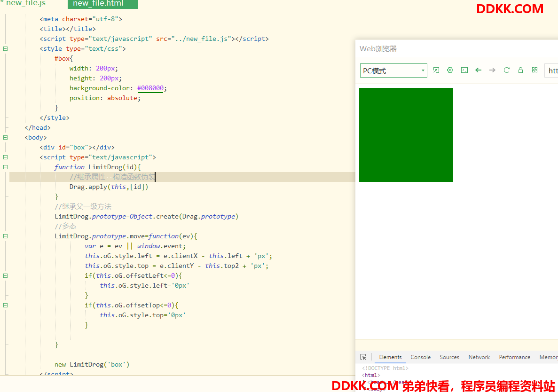Click the green box in browser preview
Image resolution: width=558 pixels, height=392 pixels.
click(x=406, y=135)
